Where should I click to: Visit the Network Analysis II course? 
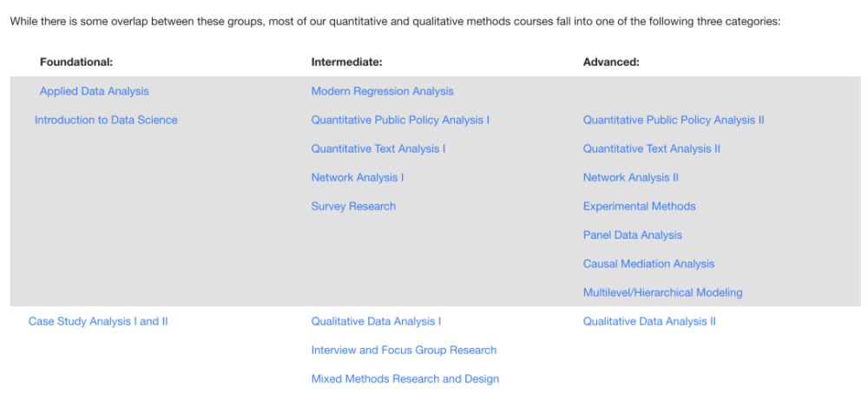coord(631,177)
